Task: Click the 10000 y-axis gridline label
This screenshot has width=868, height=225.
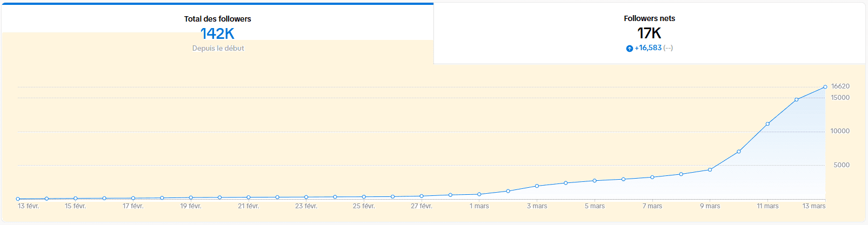Action: [x=840, y=131]
